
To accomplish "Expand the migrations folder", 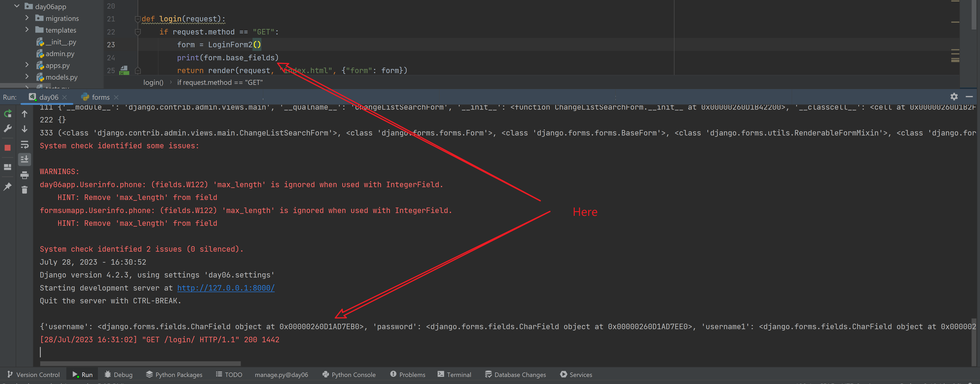I will [27, 18].
